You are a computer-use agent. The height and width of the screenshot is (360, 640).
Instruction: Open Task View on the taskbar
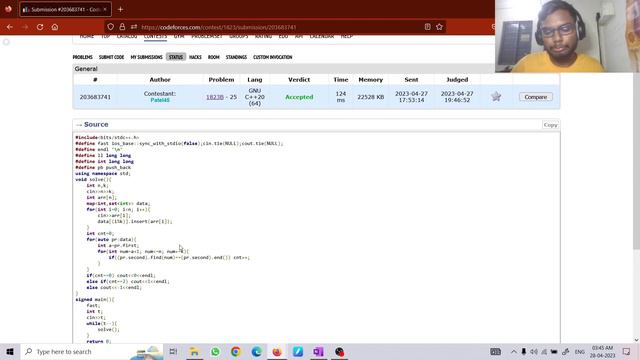coord(173,351)
